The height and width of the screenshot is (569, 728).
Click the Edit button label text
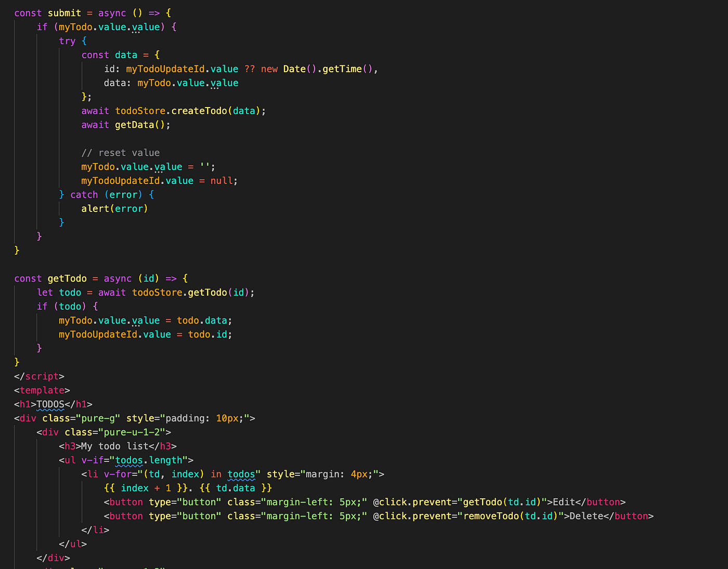click(564, 502)
